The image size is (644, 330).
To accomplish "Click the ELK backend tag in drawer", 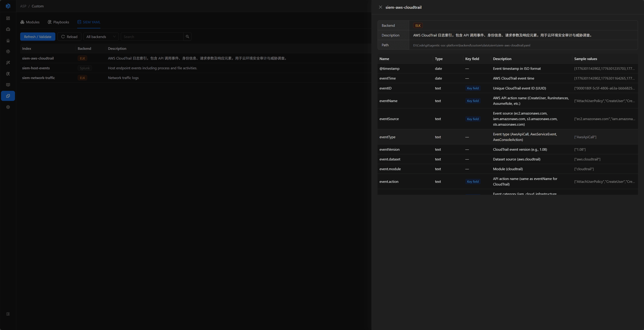I will tap(418, 26).
